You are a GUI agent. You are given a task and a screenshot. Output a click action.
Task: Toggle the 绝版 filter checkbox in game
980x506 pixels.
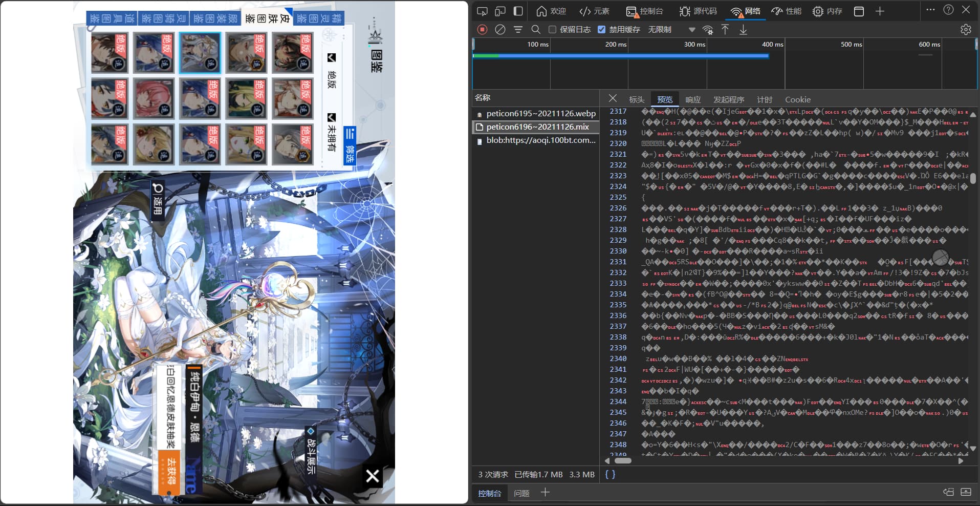coord(332,58)
